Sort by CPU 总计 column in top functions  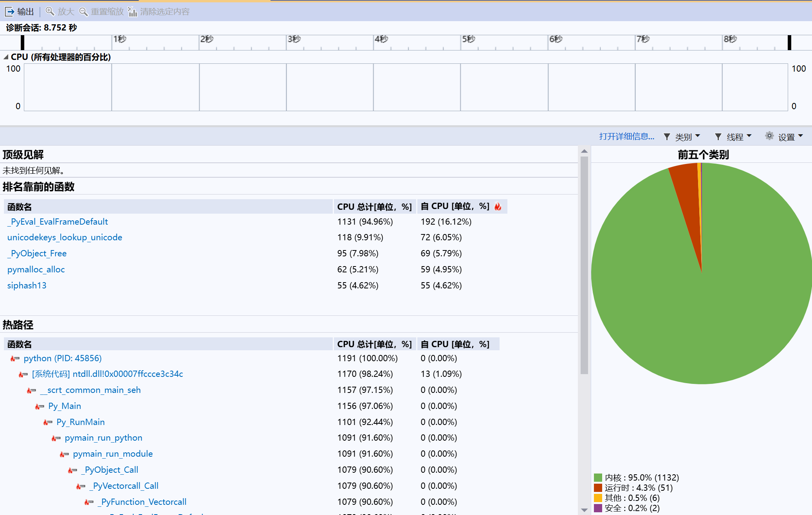[x=374, y=207]
